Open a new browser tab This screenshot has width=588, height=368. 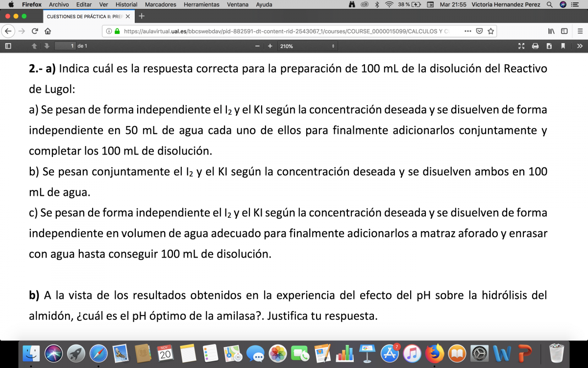(x=142, y=16)
